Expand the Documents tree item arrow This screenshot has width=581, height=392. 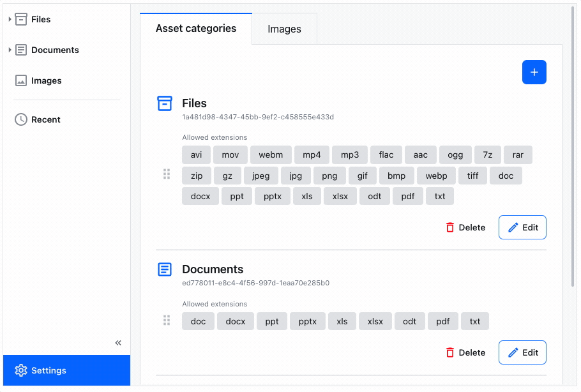[10, 50]
